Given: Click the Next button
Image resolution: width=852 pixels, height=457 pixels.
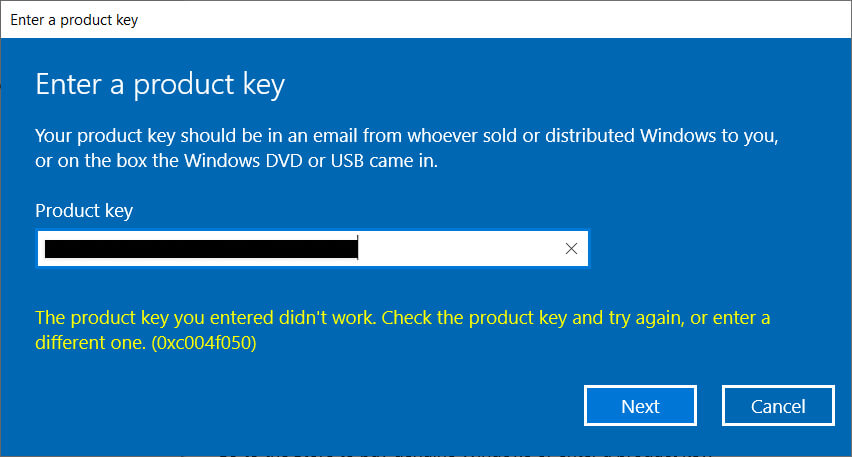Looking at the screenshot, I should (x=640, y=406).
